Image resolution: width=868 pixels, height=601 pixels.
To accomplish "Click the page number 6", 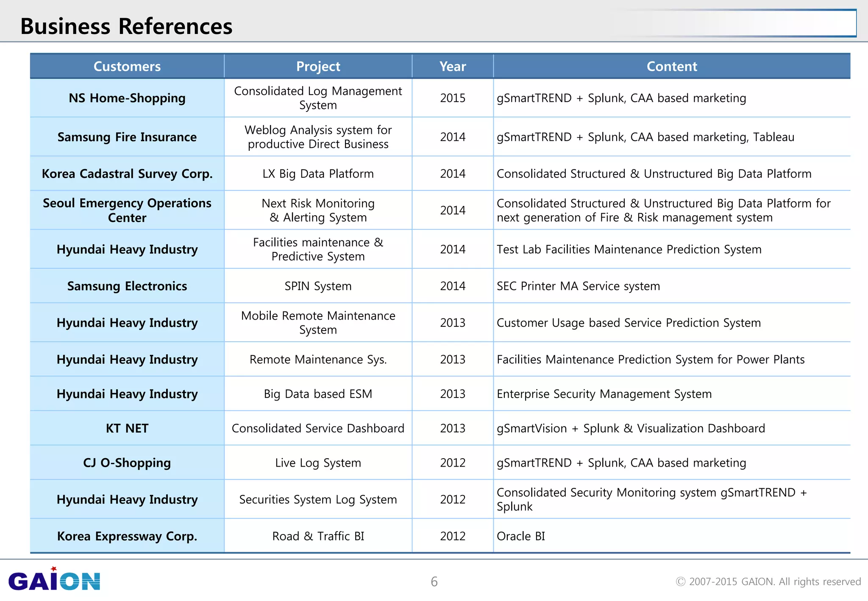I will point(434,582).
